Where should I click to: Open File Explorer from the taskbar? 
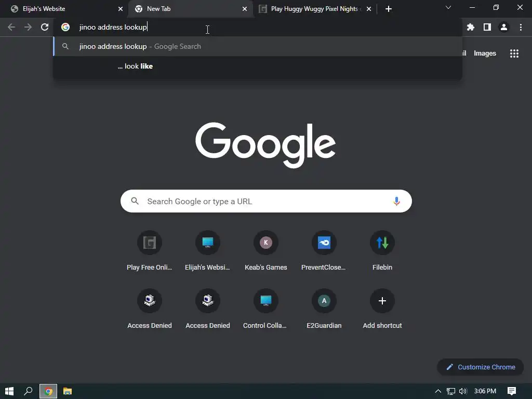(68, 391)
